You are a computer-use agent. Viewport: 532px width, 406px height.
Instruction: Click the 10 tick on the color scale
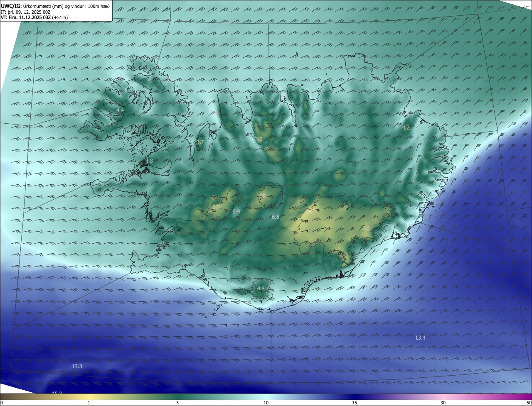pos(266,403)
